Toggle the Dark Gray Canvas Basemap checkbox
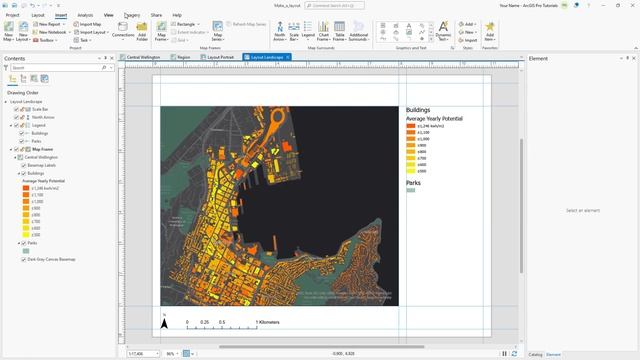 click(x=24, y=259)
